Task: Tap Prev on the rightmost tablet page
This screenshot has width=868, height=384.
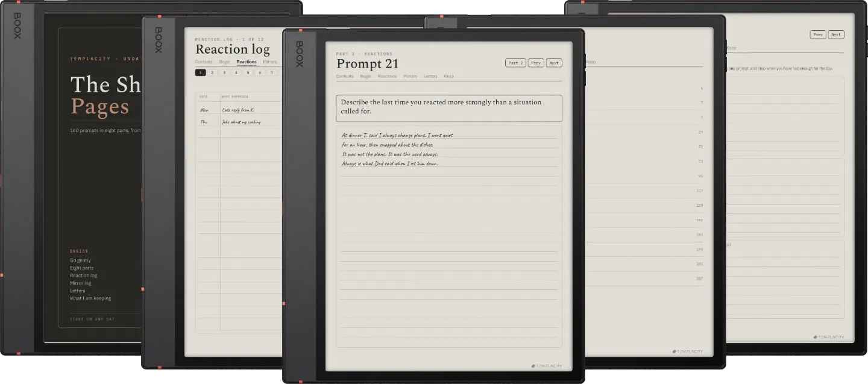Action: pyautogui.click(x=818, y=34)
